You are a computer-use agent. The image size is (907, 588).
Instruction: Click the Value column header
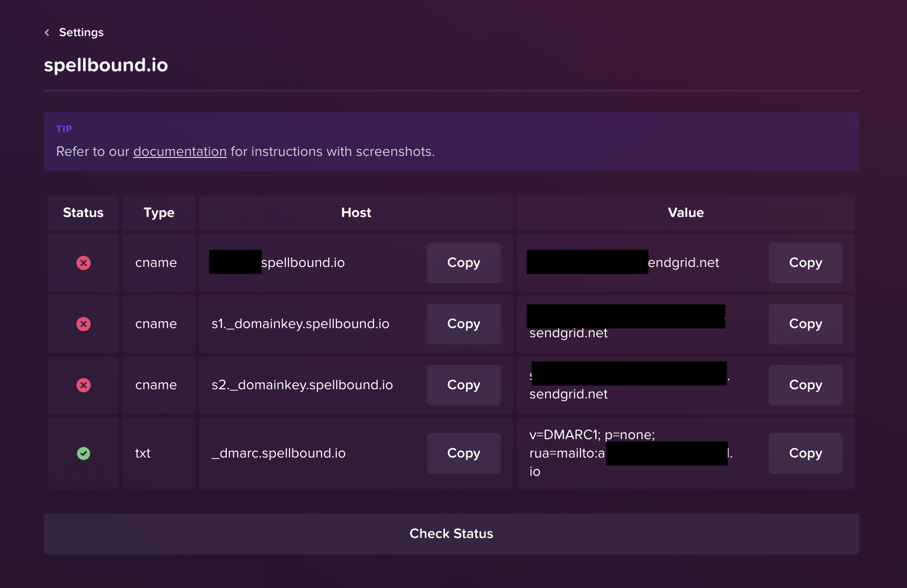[x=686, y=213]
